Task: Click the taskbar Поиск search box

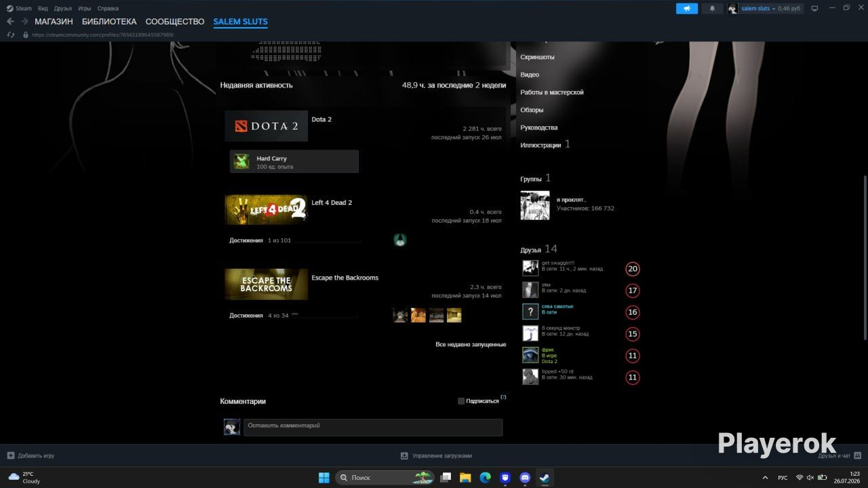Action: 385,477
